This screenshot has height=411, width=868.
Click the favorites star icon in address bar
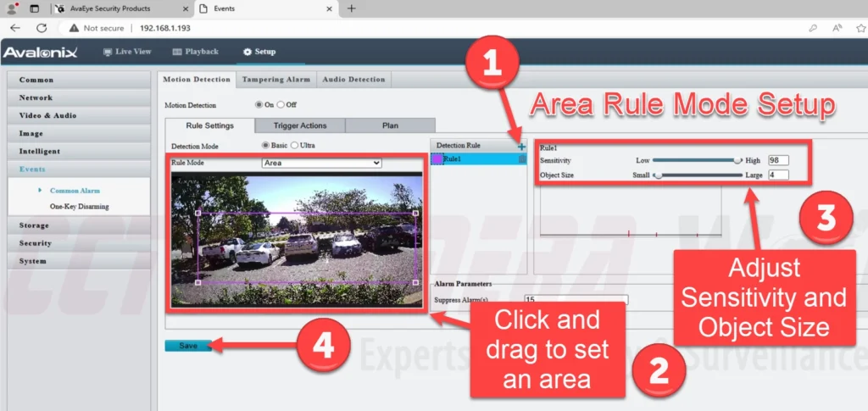(x=860, y=27)
